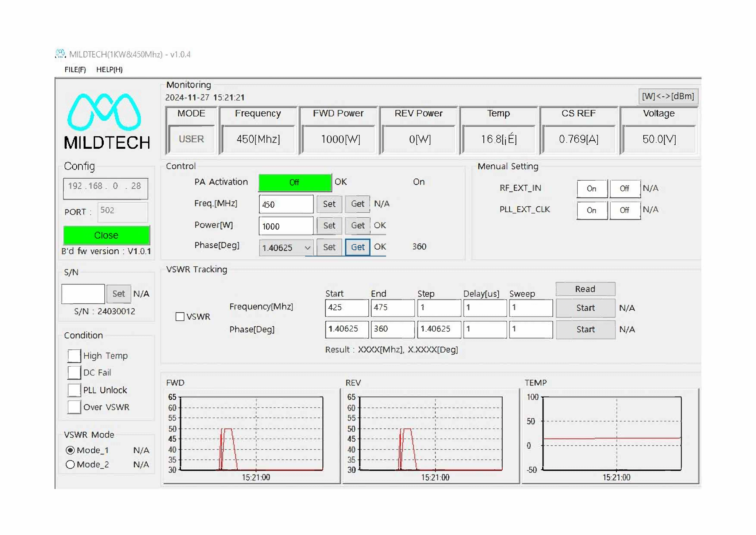Click Phase End field showing 360
Viewport: 756px width, 535px height.
[393, 329]
